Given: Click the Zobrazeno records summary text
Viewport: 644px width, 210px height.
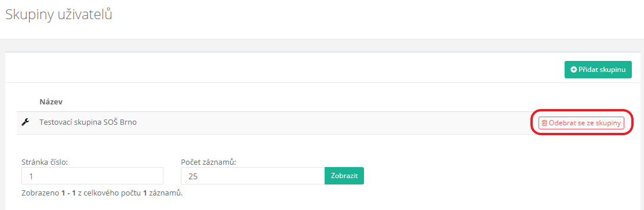Looking at the screenshot, I should click(x=102, y=193).
